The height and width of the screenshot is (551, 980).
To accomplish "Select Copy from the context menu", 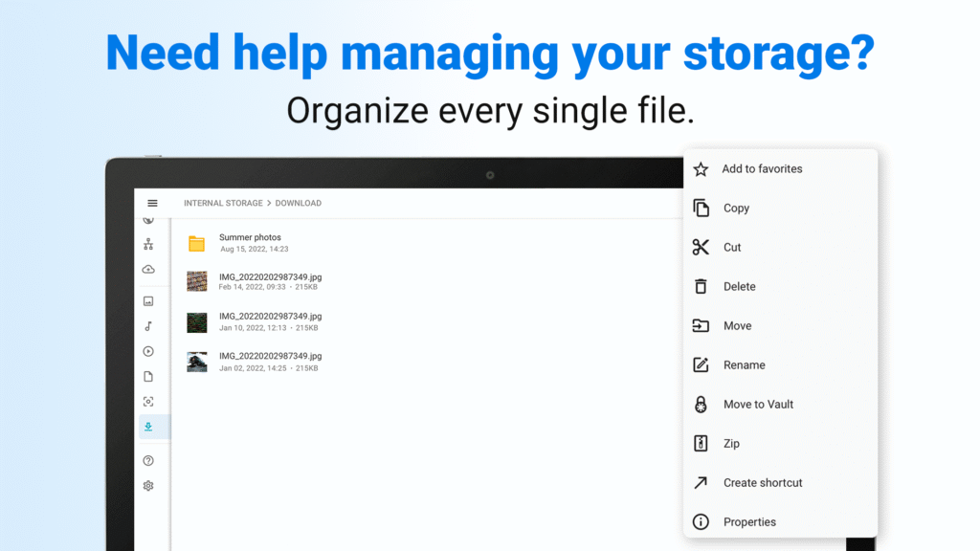I will tap(737, 208).
